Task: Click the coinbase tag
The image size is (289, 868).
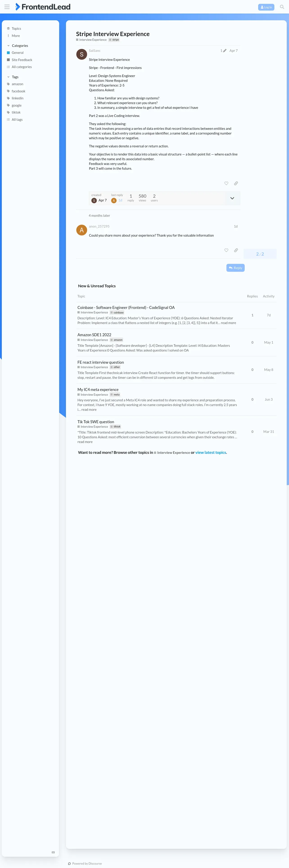Action: 117,313
